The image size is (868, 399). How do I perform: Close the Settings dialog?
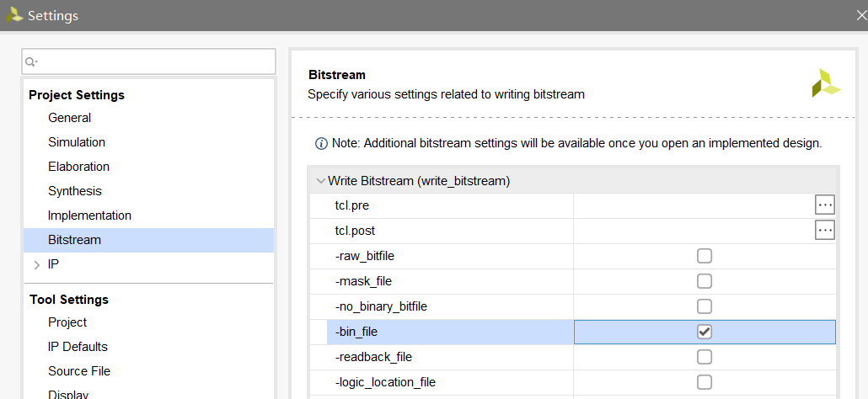[860, 15]
